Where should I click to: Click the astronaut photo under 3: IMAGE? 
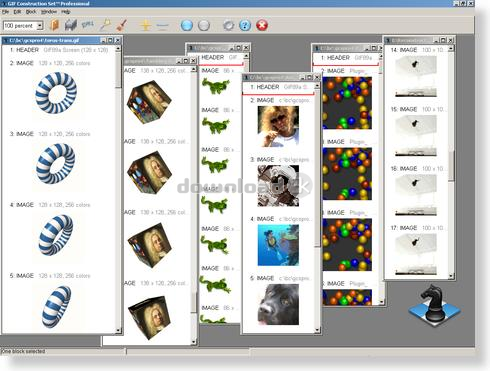(278, 186)
